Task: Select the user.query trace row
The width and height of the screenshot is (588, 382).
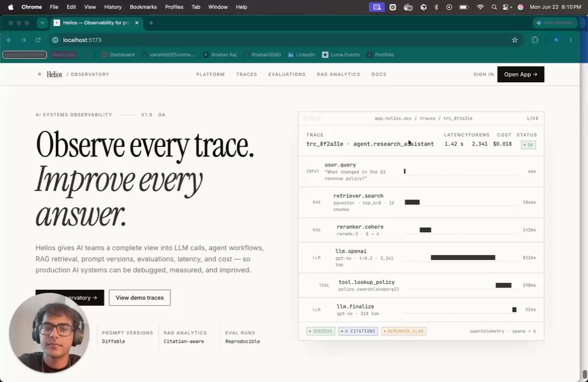Action: 421,171
